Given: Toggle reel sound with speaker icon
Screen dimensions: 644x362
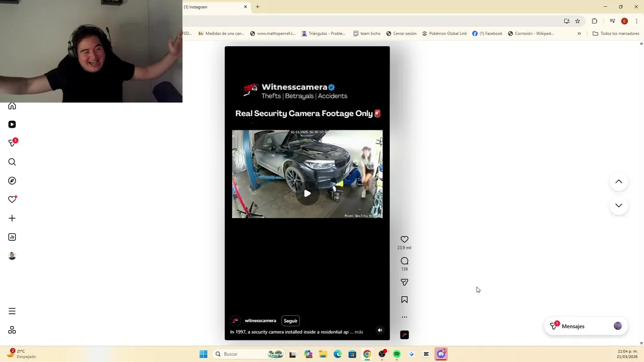Looking at the screenshot, I should point(380,330).
